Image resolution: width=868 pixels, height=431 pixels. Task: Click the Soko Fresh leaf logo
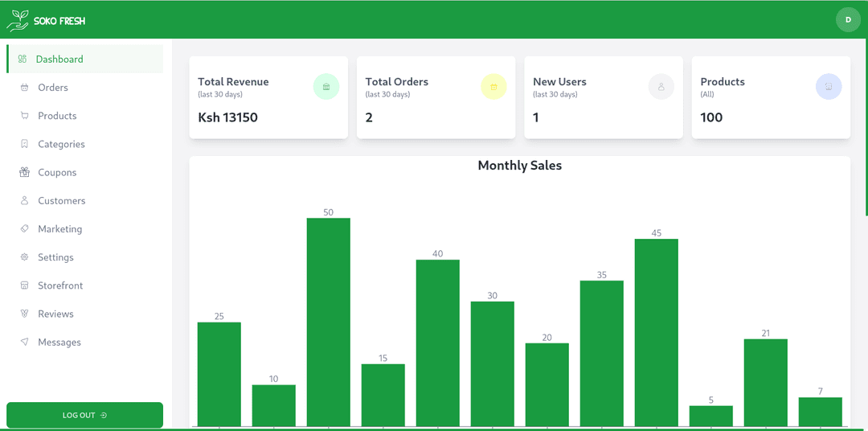18,20
